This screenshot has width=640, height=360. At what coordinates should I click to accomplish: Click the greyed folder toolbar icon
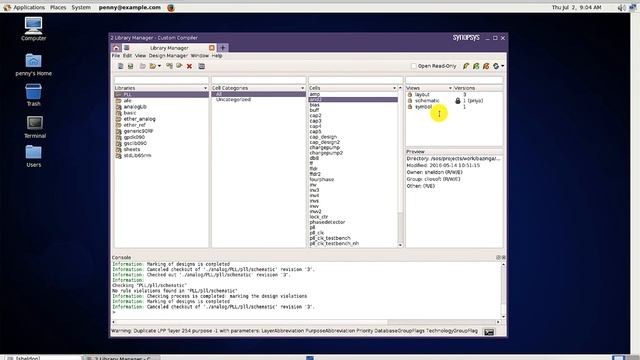click(x=142, y=66)
